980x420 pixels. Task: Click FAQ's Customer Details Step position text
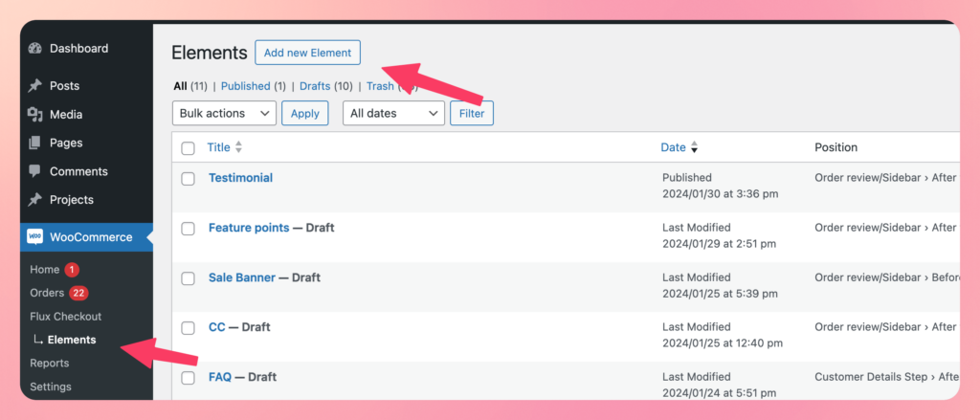[886, 377]
